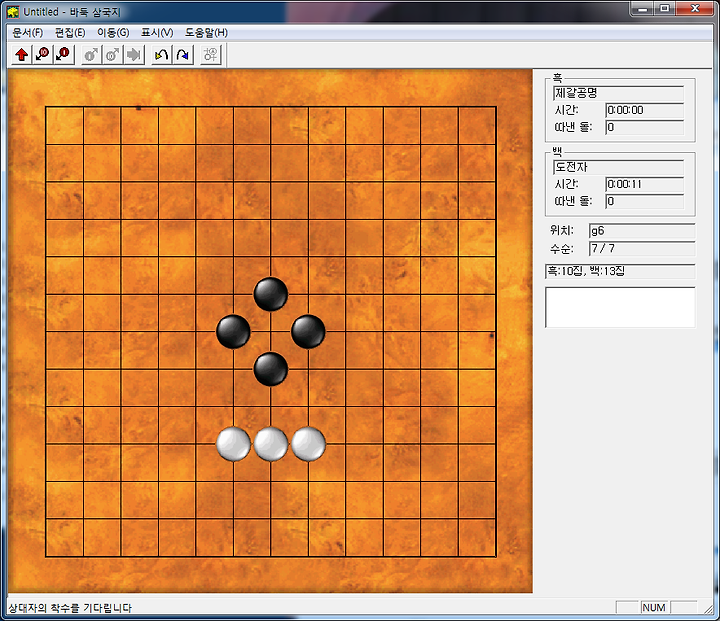Click the 백 group box label
720x621 pixels.
click(557, 152)
